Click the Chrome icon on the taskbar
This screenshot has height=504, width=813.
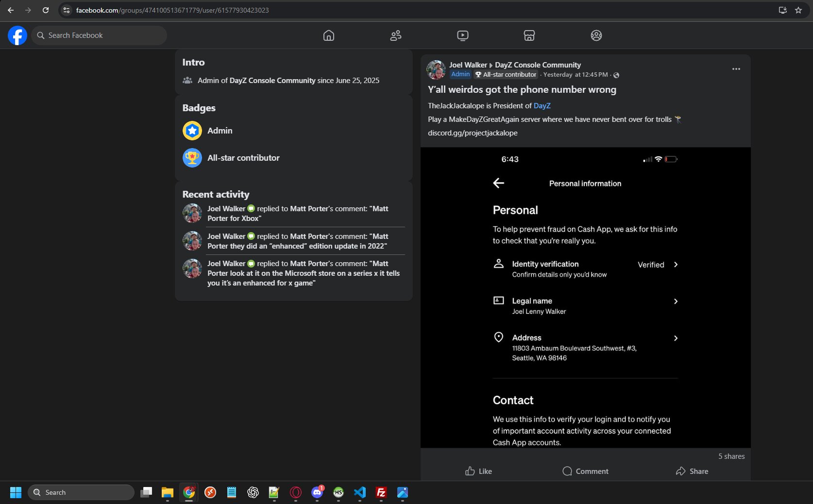[189, 492]
